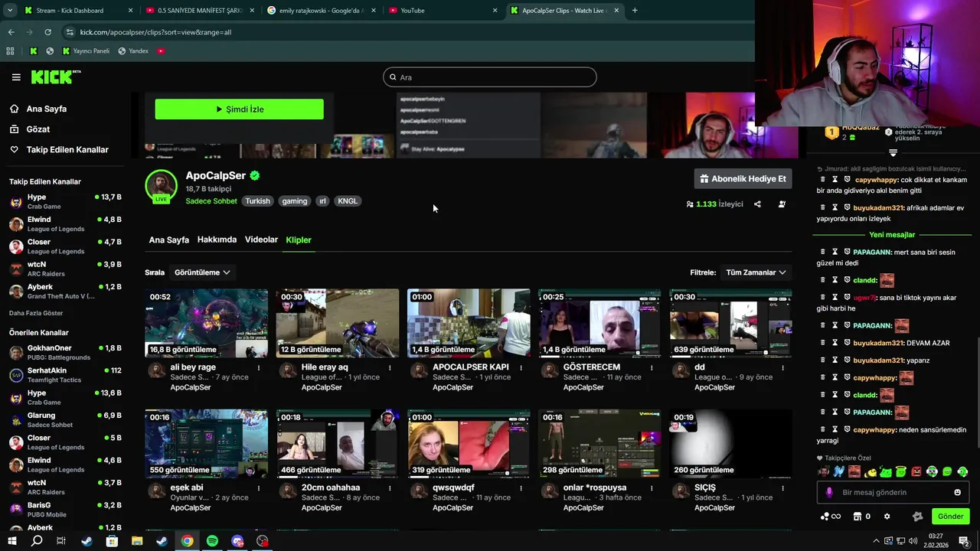The width and height of the screenshot is (980, 551).
Task: Click the Turkish tag
Action: pyautogui.click(x=257, y=201)
